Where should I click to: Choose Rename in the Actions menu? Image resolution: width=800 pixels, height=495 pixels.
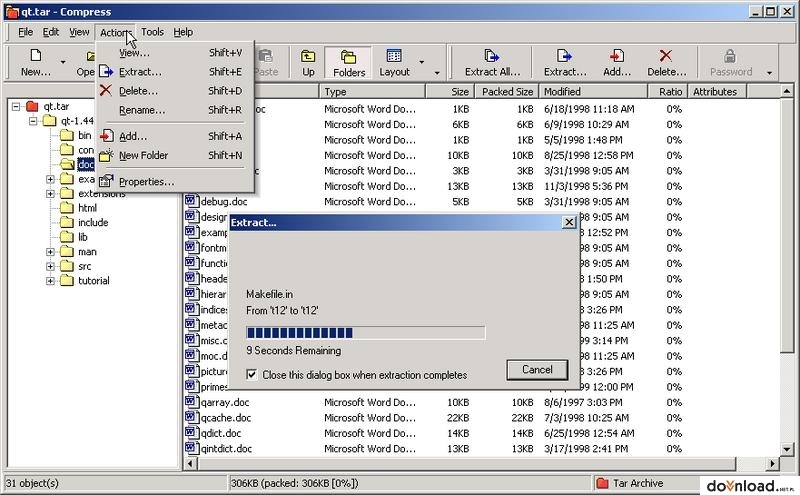[174, 110]
